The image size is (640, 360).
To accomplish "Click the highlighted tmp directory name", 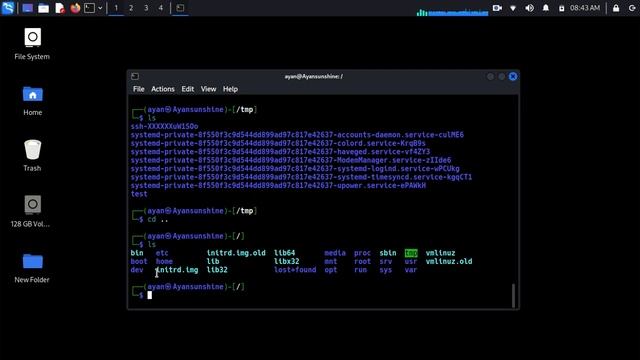I will (x=411, y=253).
